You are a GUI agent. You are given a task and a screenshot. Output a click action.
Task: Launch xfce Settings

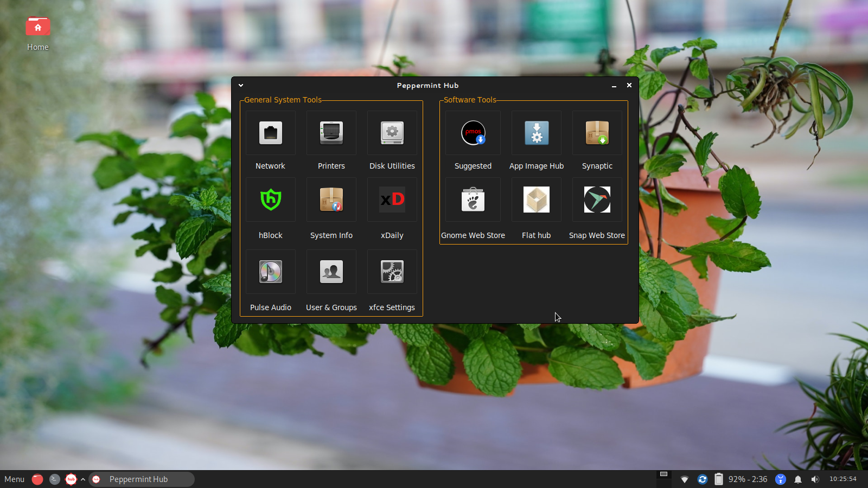[392, 272]
